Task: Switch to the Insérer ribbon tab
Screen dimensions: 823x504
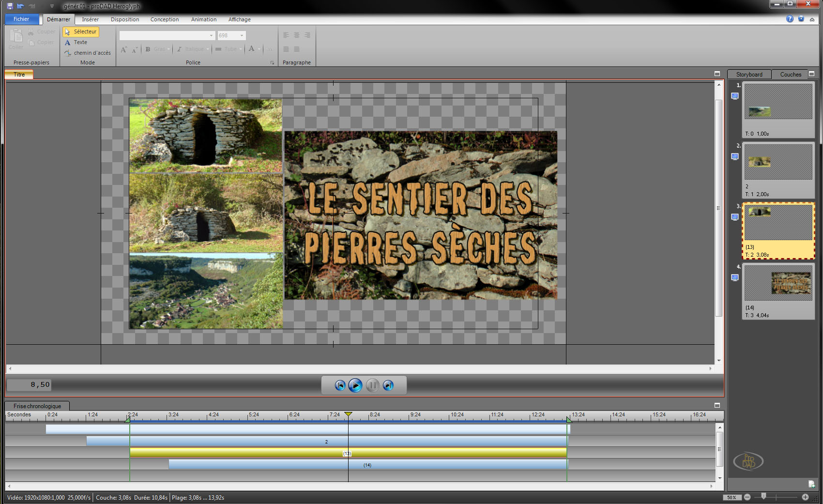Action: coord(90,19)
